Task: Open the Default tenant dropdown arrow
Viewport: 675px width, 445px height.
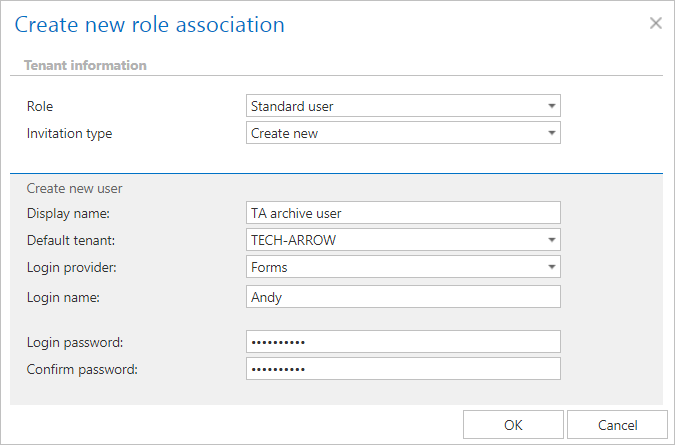Action: (551, 240)
